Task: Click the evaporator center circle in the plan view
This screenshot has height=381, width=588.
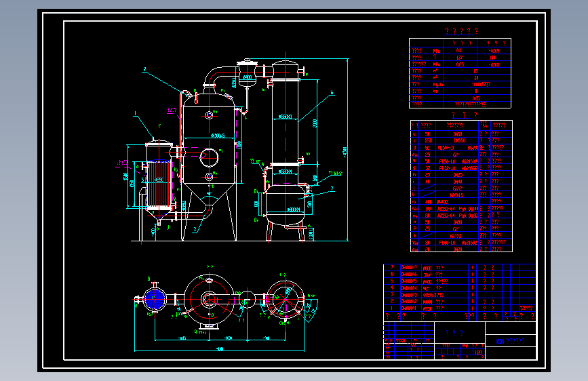Action: click(x=210, y=299)
